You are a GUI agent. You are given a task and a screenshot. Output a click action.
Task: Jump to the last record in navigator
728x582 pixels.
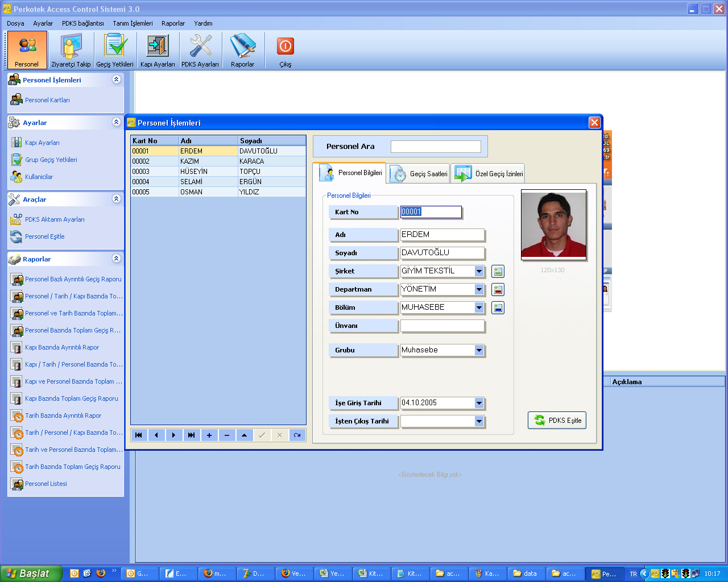pos(192,435)
